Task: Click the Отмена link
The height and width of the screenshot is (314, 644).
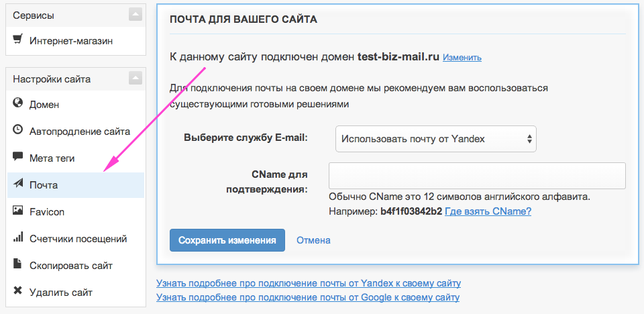Action: click(313, 240)
